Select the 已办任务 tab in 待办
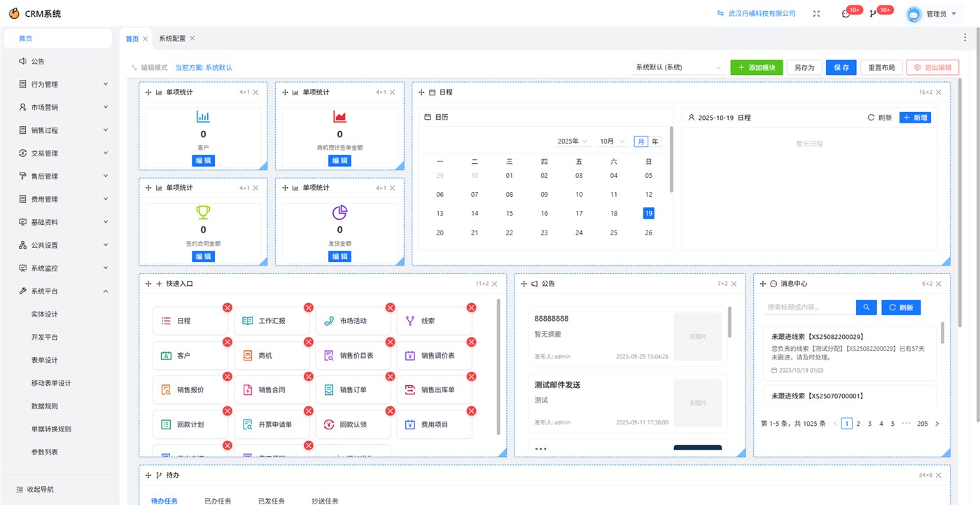Screen dimensions: 980x505 (218, 500)
